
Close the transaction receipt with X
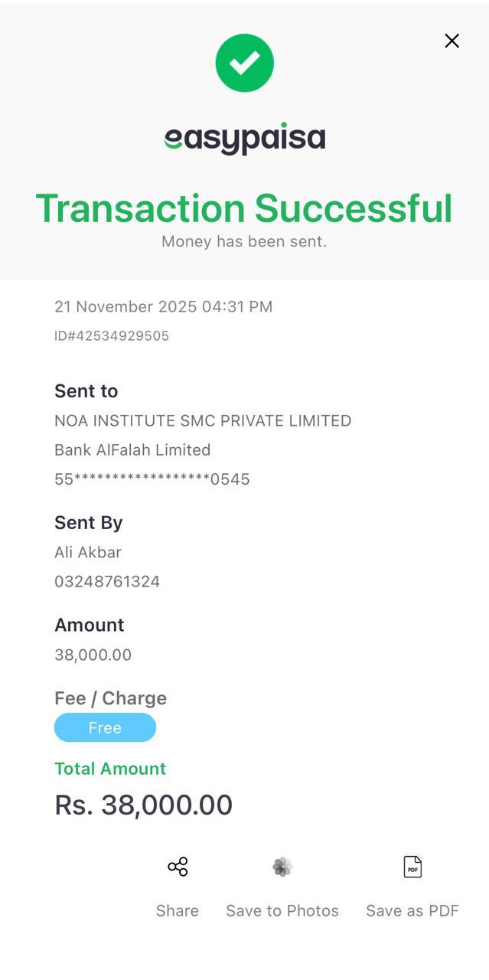[x=452, y=41]
